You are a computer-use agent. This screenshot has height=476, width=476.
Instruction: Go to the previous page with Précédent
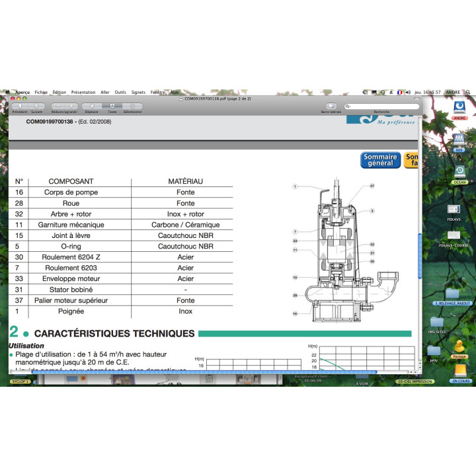pos(20,106)
